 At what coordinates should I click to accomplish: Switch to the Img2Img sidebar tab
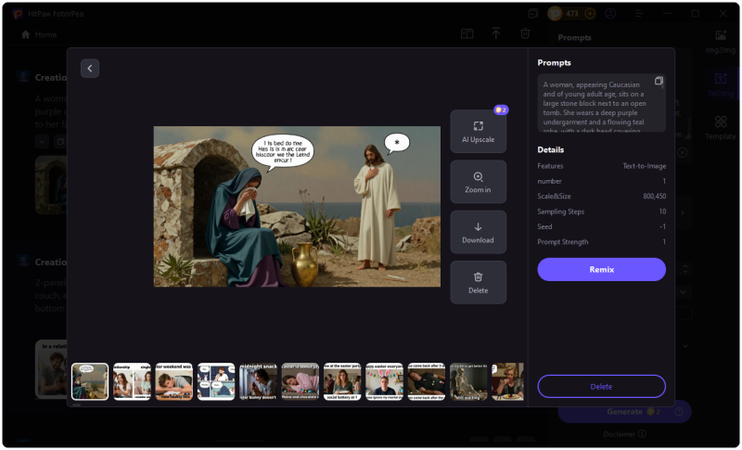720,41
